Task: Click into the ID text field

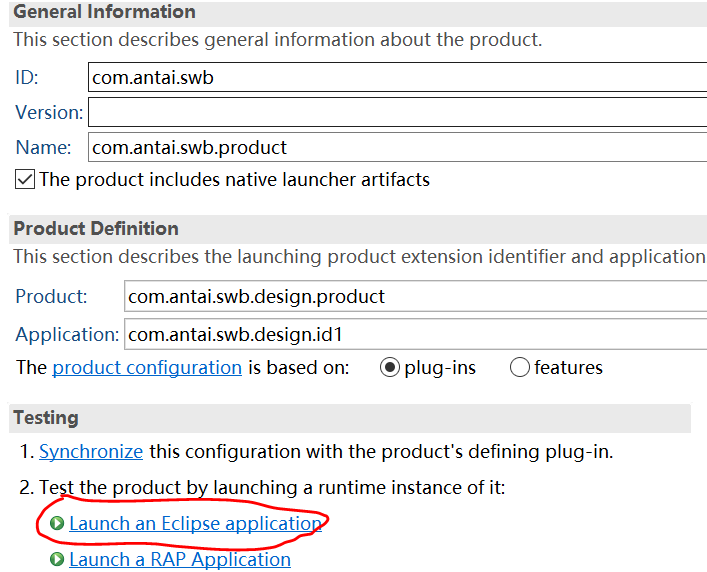Action: (x=398, y=78)
